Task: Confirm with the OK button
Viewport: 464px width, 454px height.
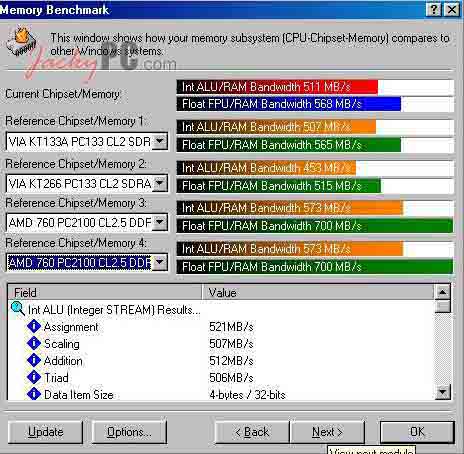Action: 417,432
